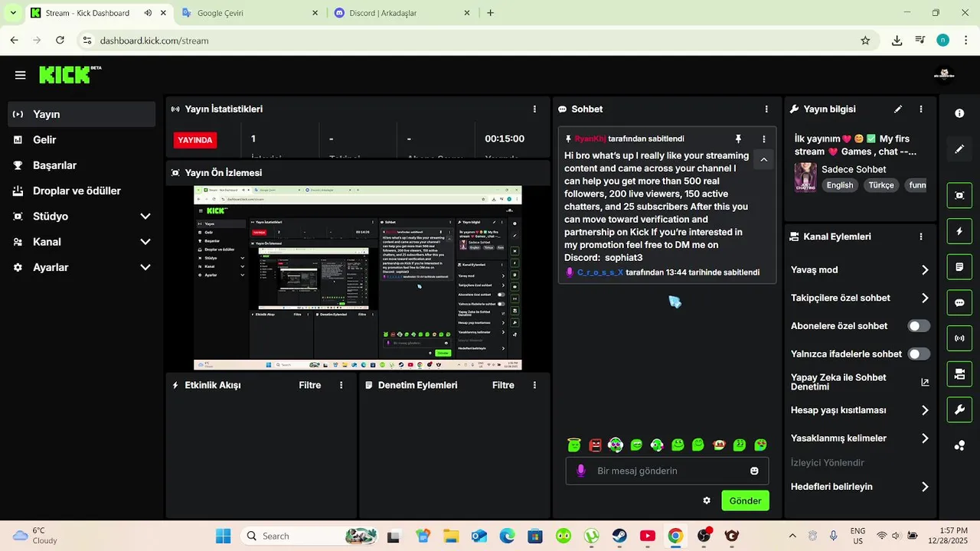Image resolution: width=980 pixels, height=551 pixels.
Task: Bookmark this page with star icon
Action: [865, 41]
